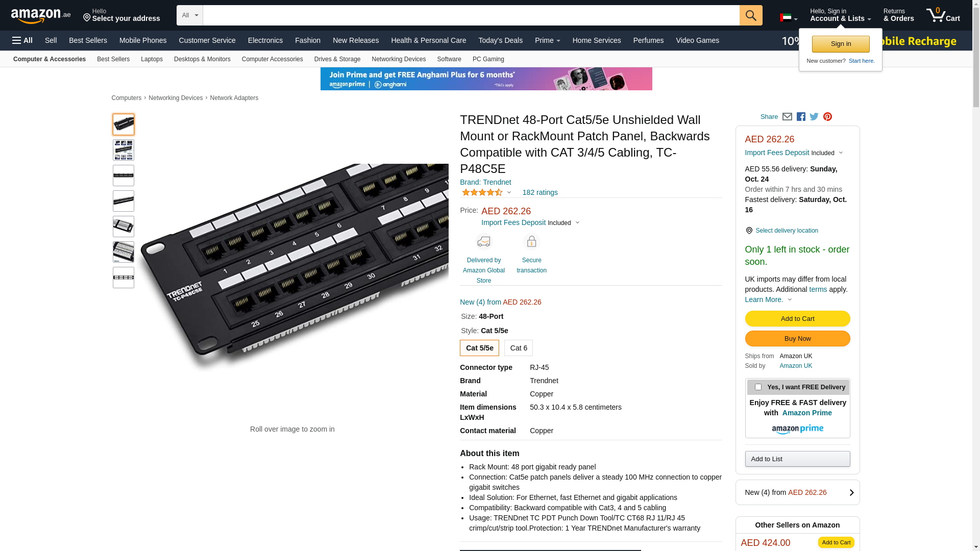The width and height of the screenshot is (980, 551).
Task: Open the 182 ratings link
Action: point(540,192)
